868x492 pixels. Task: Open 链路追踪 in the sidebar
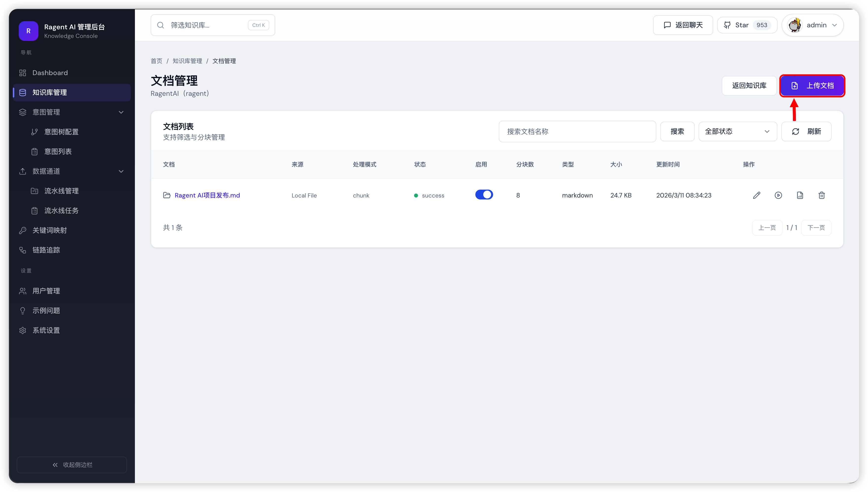pos(46,250)
